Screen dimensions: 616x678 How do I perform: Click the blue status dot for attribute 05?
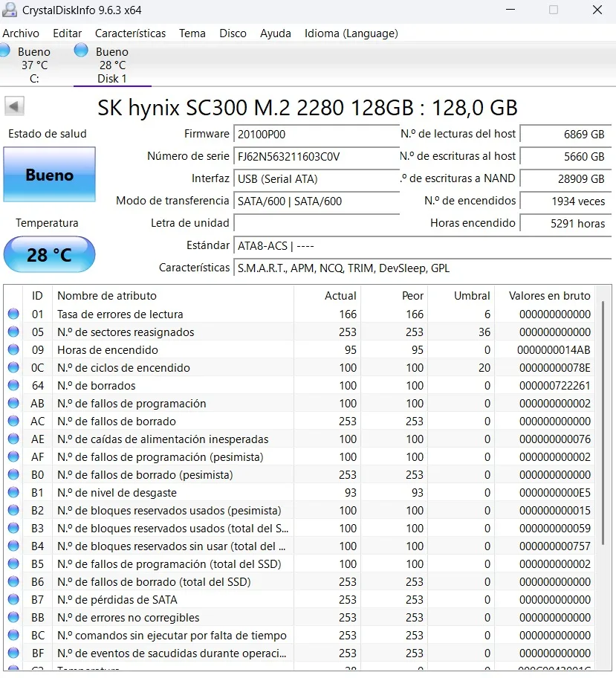point(13,332)
